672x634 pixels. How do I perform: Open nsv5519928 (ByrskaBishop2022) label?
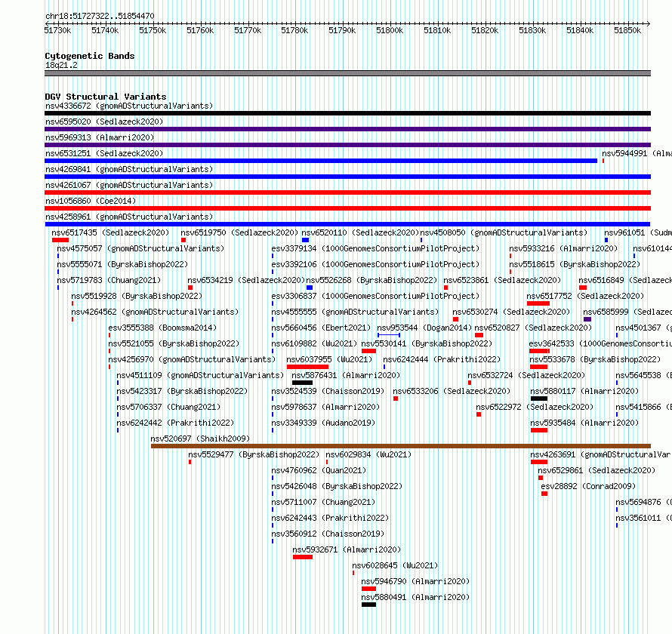[x=137, y=296]
